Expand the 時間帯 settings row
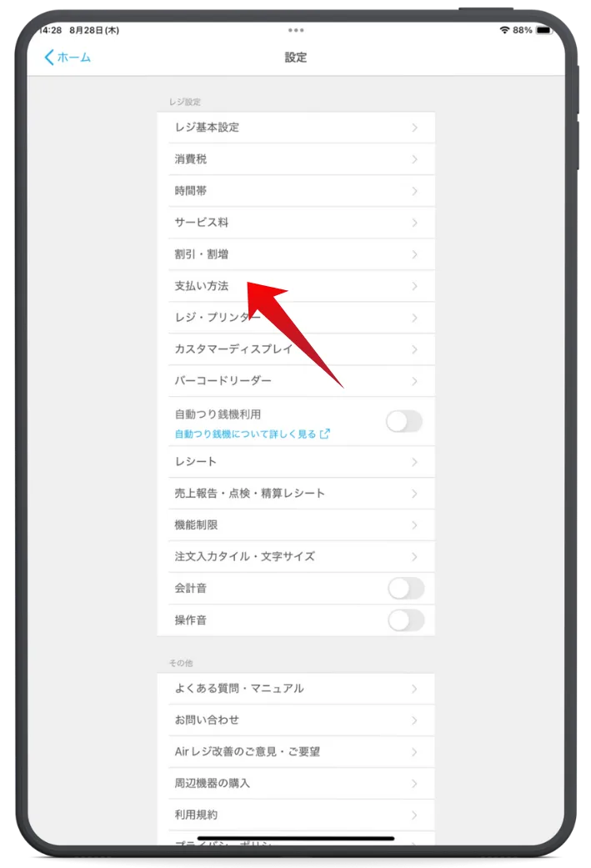 pos(296,191)
